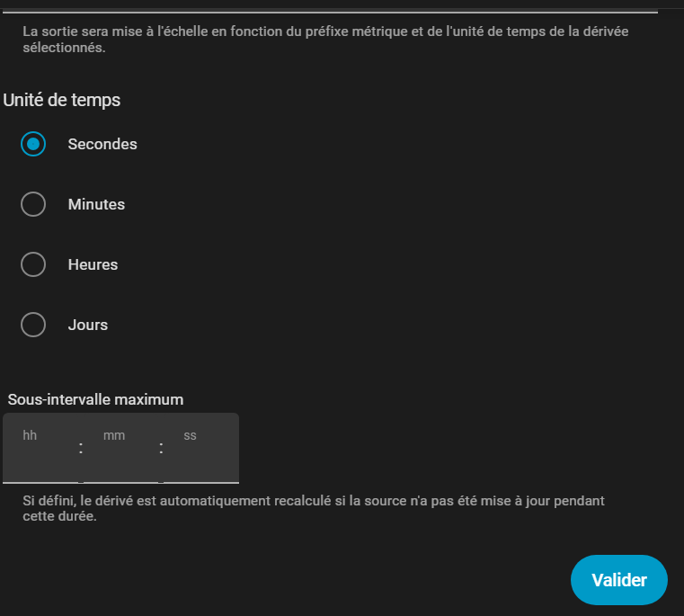Click the colon between hh and mm

(81, 448)
